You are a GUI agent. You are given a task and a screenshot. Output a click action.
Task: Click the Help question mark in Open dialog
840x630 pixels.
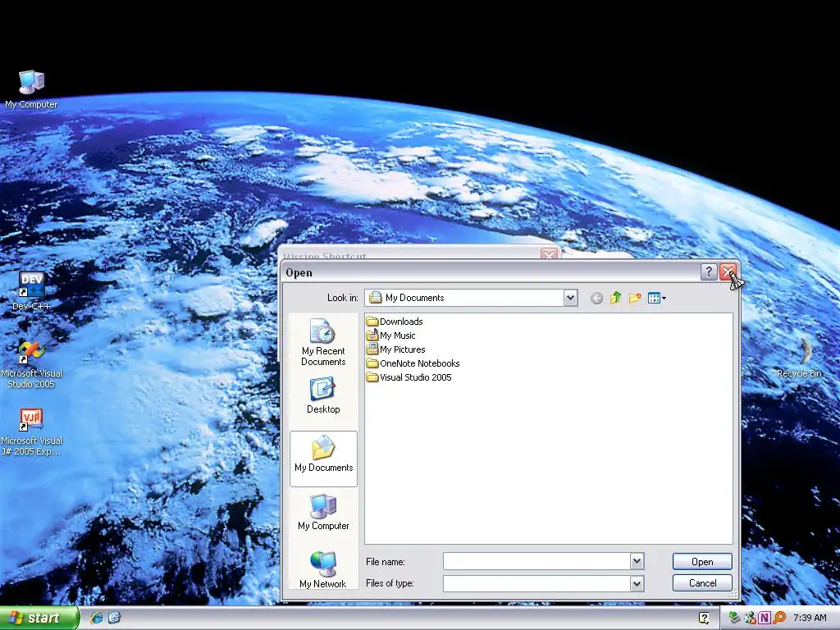pyautogui.click(x=709, y=272)
